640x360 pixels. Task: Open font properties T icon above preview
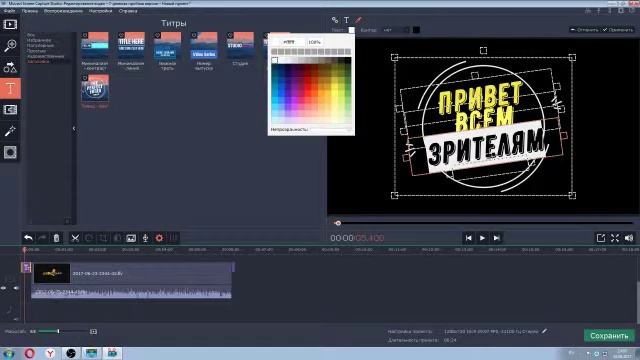[x=347, y=20]
